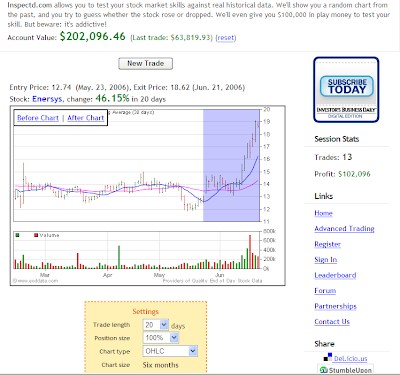
Task: Click the StumbleUpon share button
Action: click(x=345, y=370)
